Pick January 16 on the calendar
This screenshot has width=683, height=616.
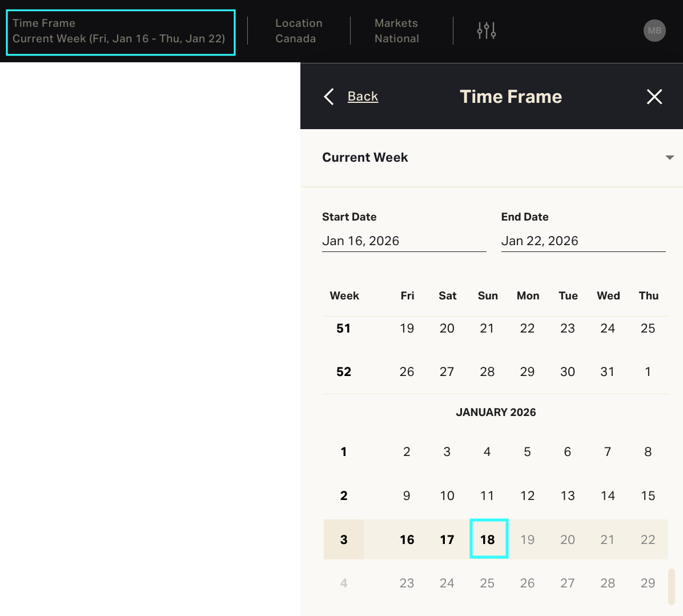(x=407, y=539)
